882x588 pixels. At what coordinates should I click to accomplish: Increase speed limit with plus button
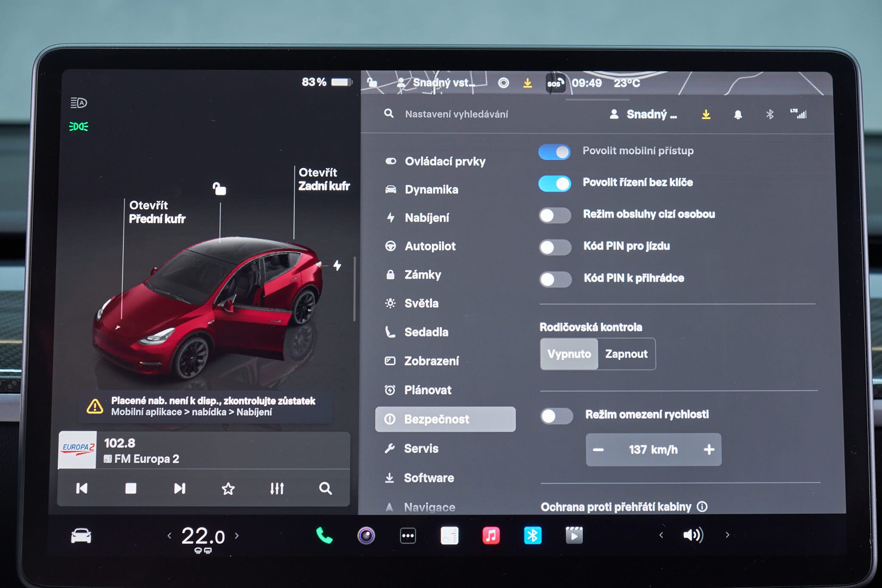point(709,450)
